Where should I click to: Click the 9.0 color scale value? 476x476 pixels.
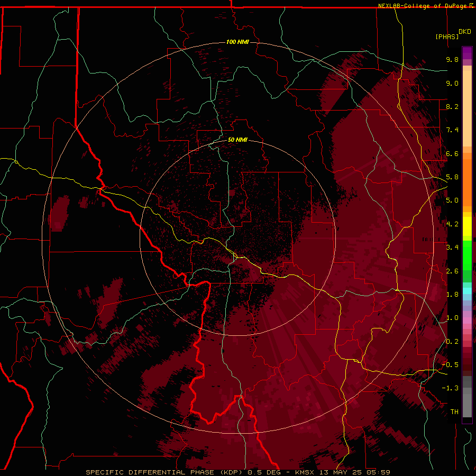coord(452,83)
